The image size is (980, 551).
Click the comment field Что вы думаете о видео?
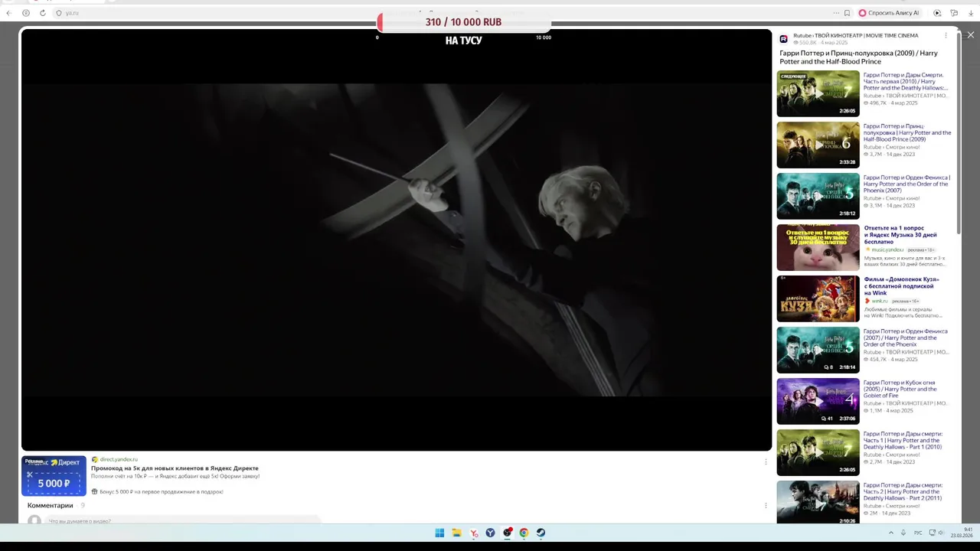click(x=184, y=520)
